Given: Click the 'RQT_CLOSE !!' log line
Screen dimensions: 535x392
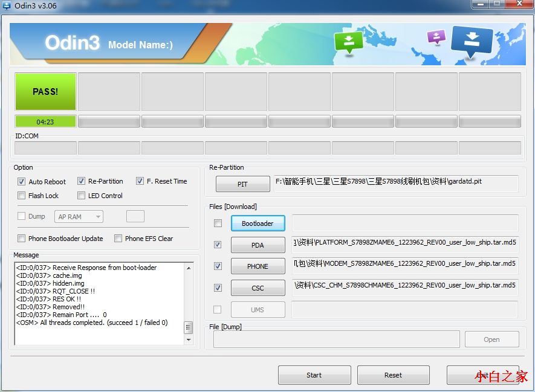Looking at the screenshot, I should coord(56,291).
